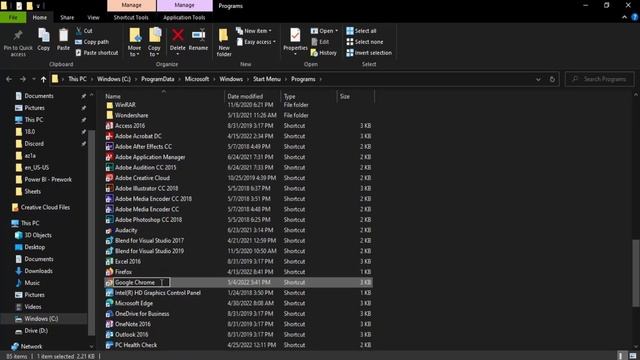Switch to details view in status bar
This screenshot has width=640, height=360.
[621, 356]
